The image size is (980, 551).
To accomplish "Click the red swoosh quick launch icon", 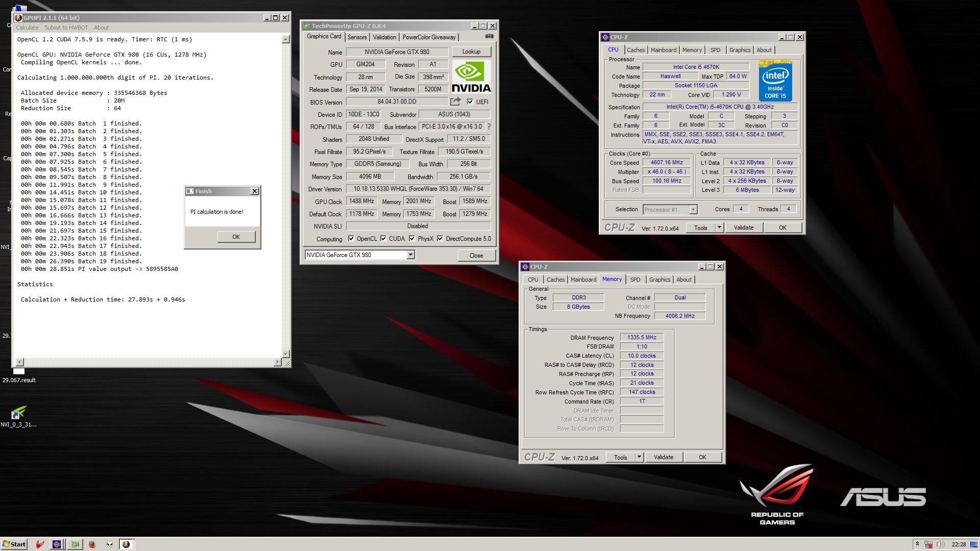I will tap(40, 544).
